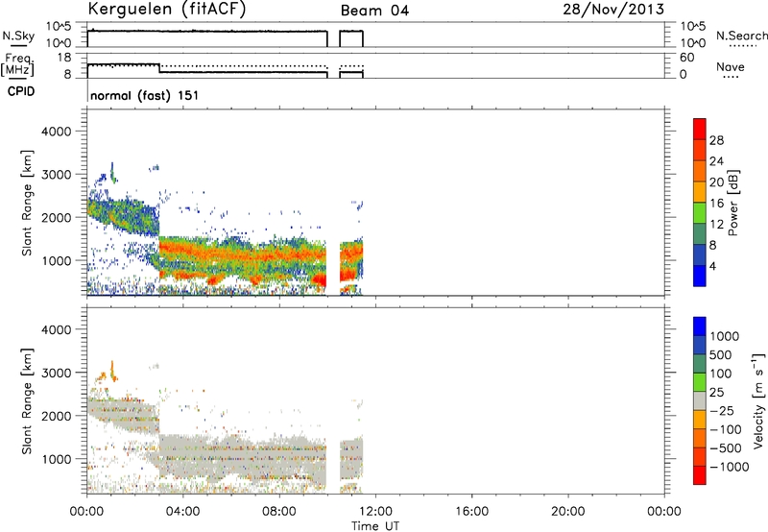This screenshot has height=532, width=768.
Task: Click the '60' tick on the Nave axis
Action: tap(686, 58)
